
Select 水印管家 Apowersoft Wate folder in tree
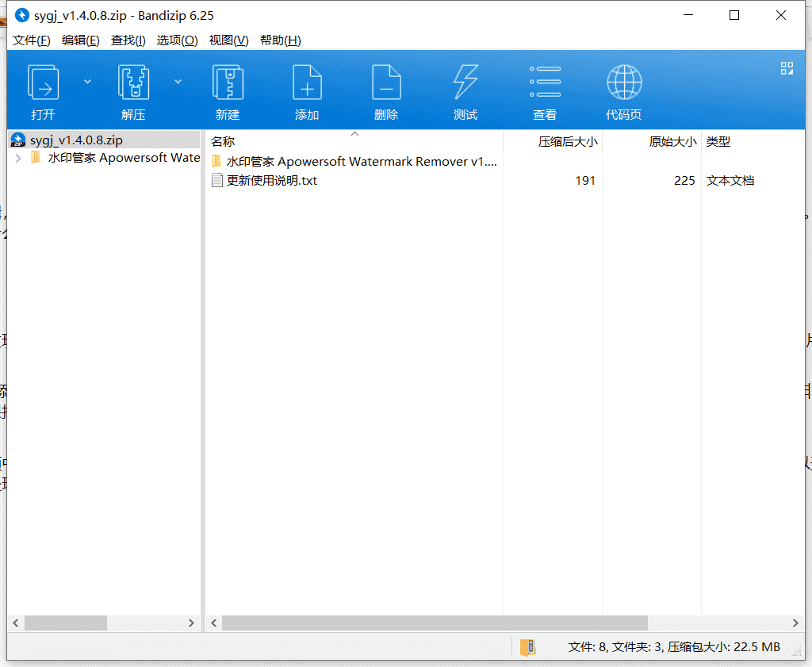[124, 157]
